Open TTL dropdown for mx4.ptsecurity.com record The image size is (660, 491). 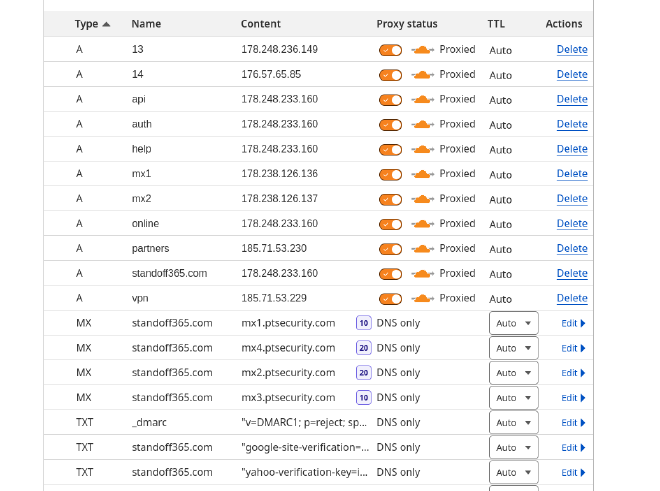pyautogui.click(x=514, y=348)
